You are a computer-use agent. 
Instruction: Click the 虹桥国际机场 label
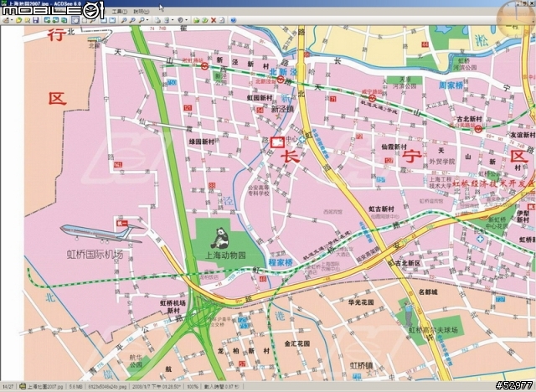(x=95, y=255)
